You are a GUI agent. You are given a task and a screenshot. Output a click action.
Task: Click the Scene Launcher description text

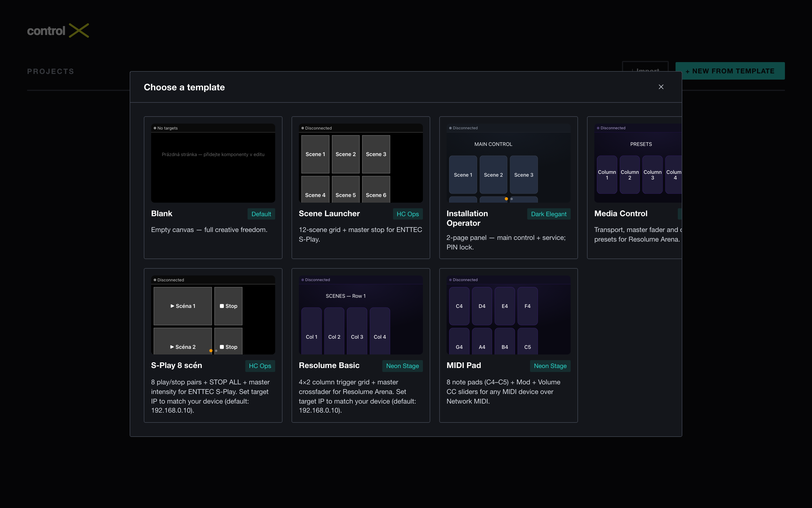pyautogui.click(x=360, y=235)
